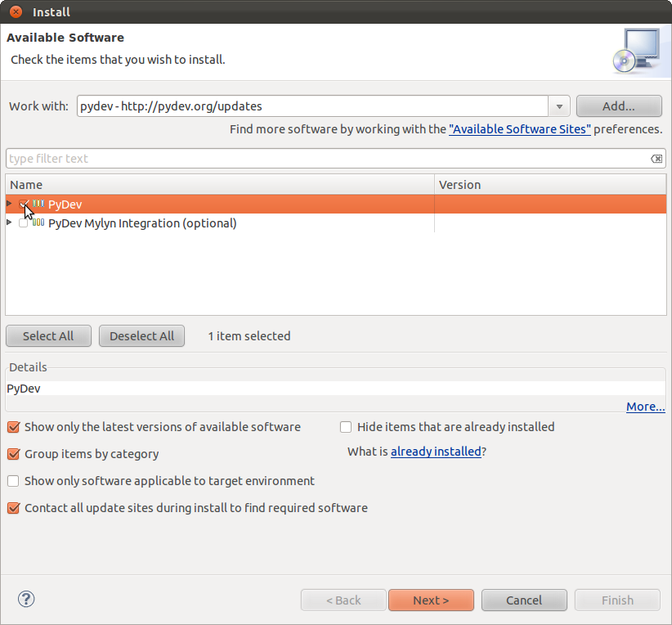Open the Work with dropdown list
672x625 pixels.
(x=559, y=106)
